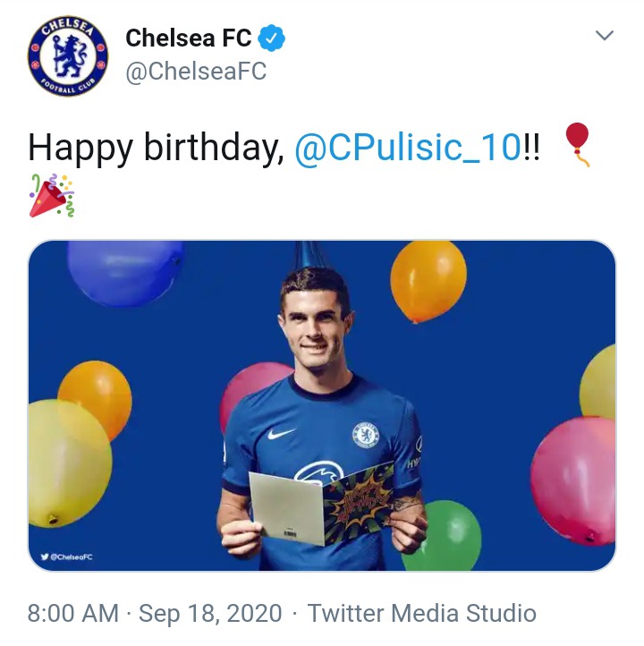This screenshot has width=644, height=646.
Task: Click the birthday card in the player's hands
Action: point(320,504)
